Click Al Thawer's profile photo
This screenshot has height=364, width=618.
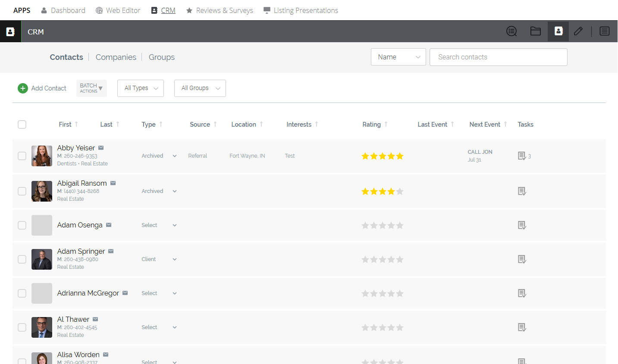[42, 327]
